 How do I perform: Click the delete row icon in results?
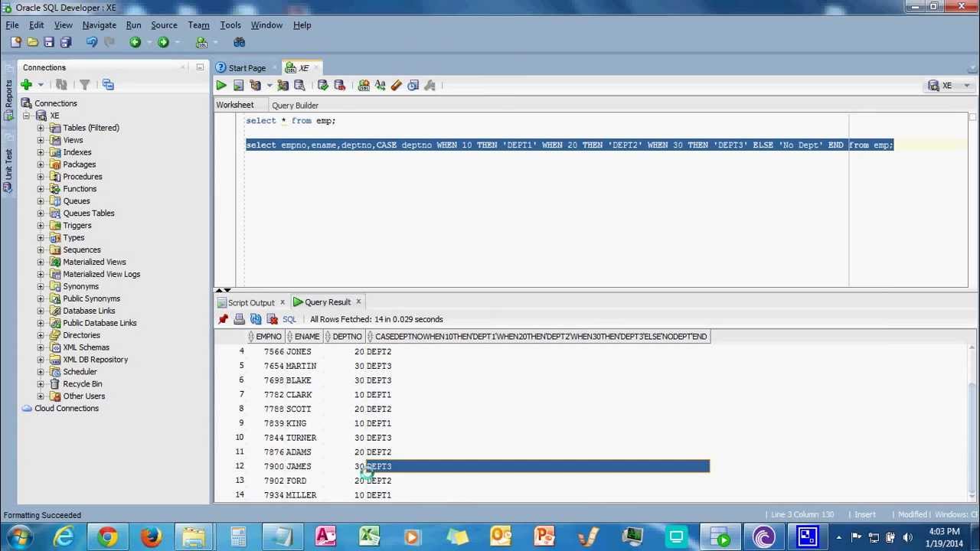point(272,319)
